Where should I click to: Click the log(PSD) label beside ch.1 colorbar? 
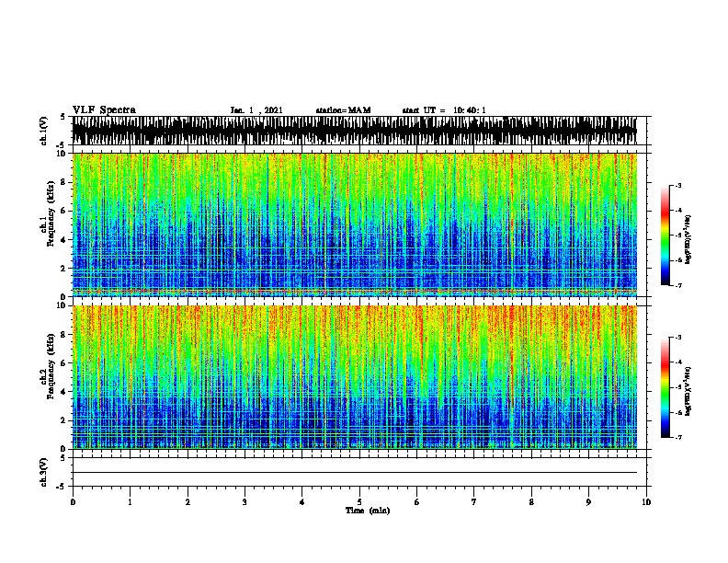(688, 239)
